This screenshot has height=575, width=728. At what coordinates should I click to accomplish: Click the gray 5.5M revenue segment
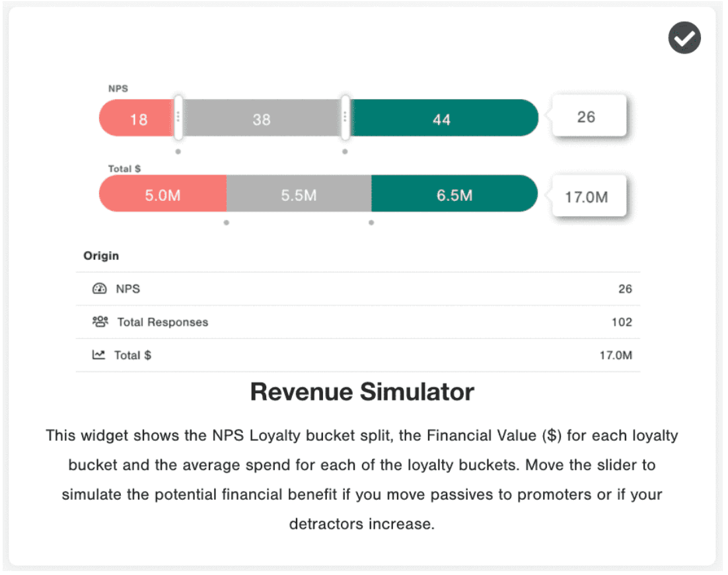(x=299, y=194)
